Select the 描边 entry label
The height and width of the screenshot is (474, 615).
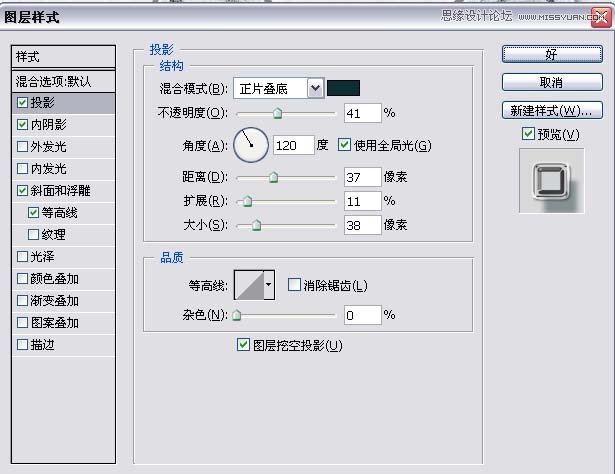click(x=43, y=345)
